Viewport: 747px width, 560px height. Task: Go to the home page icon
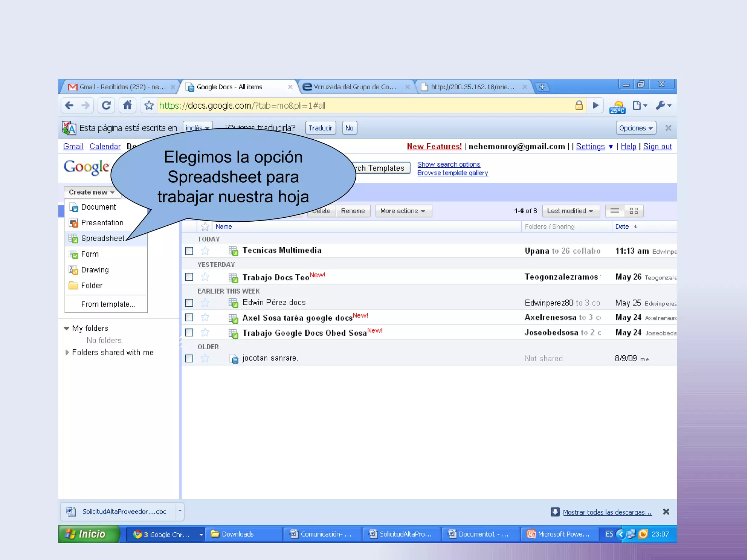coord(127,106)
